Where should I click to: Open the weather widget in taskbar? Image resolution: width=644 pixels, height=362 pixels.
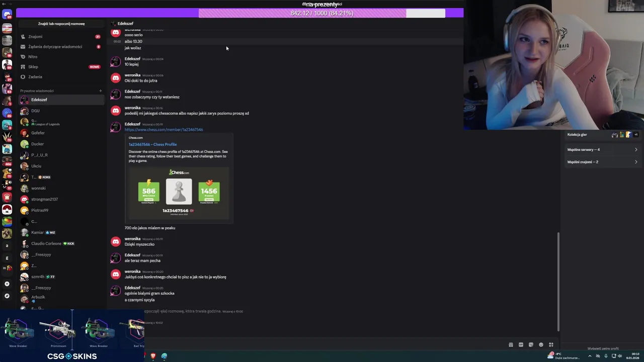[x=565, y=356]
